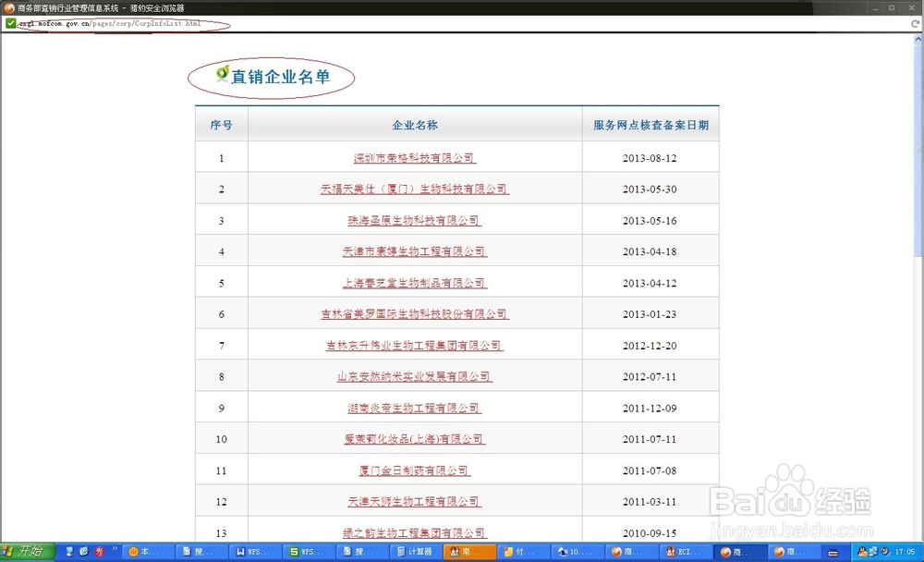The image size is (924, 562).
Task: Open company link 山东安然纳米实业发展有限公司
Action: point(415,377)
